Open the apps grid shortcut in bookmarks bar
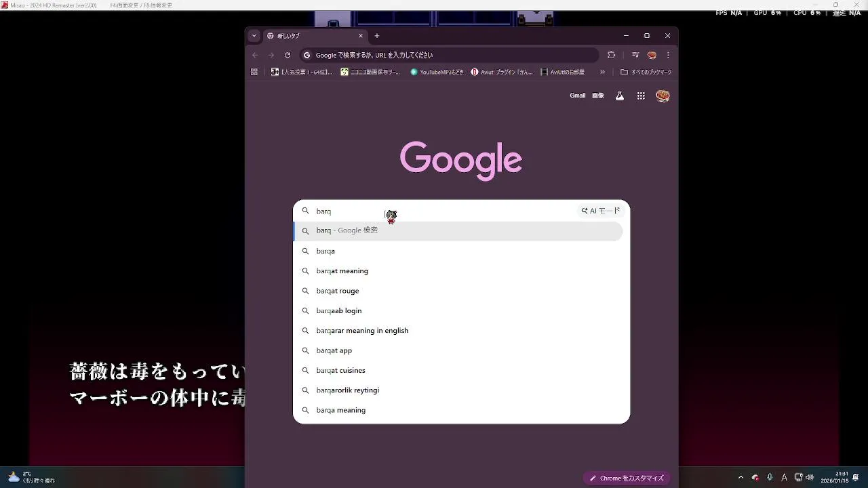Image resolution: width=868 pixels, height=488 pixels. pyautogui.click(x=254, y=72)
